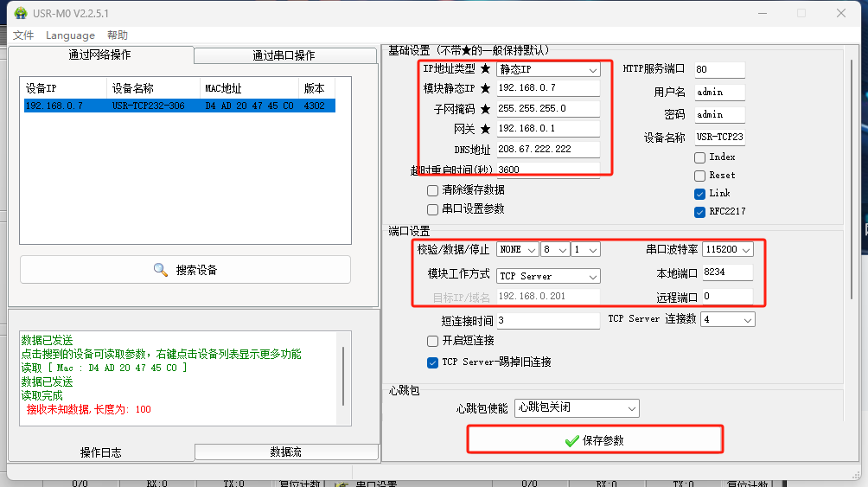
Task: Toggle the 清除缓存数据 checkbox
Action: click(x=432, y=190)
